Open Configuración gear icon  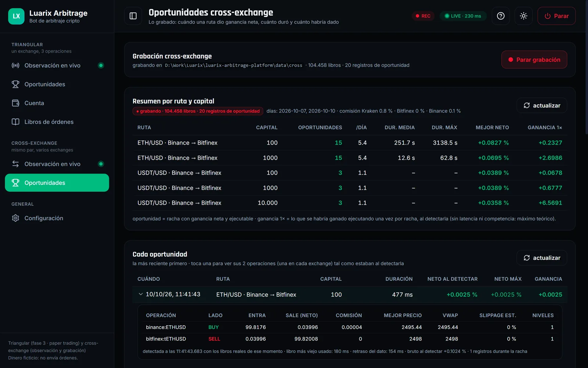coord(15,218)
